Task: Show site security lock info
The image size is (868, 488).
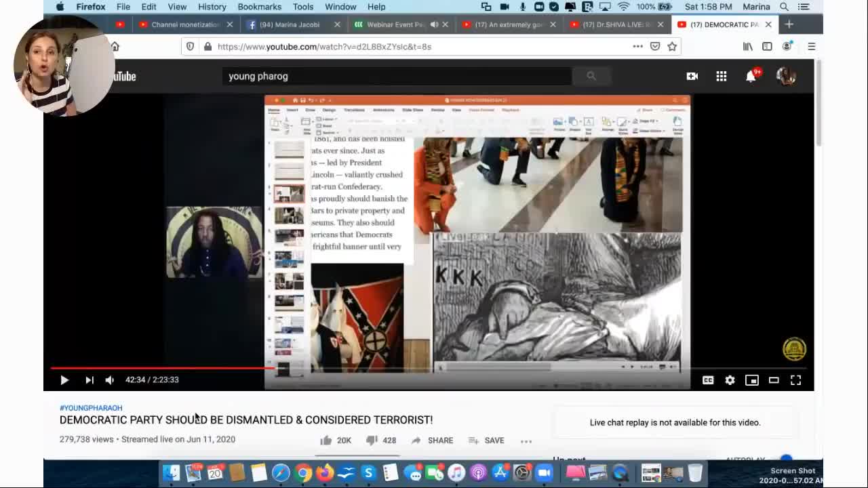Action: pos(208,47)
